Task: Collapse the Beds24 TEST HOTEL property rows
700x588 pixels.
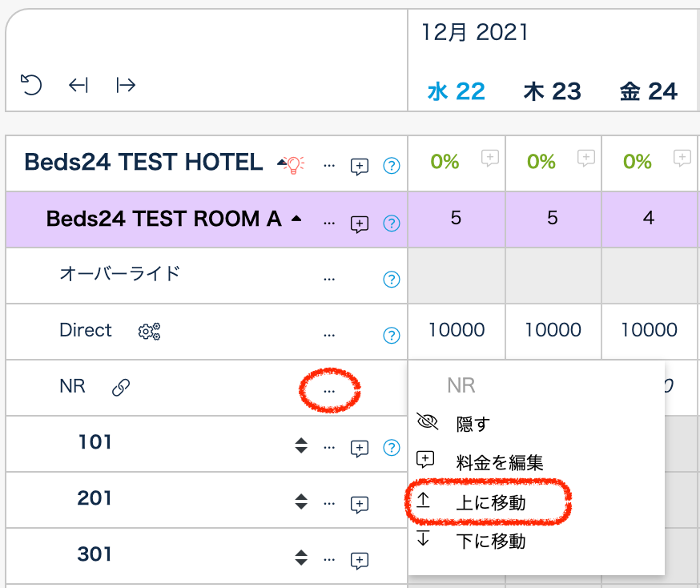Action: coord(281,163)
